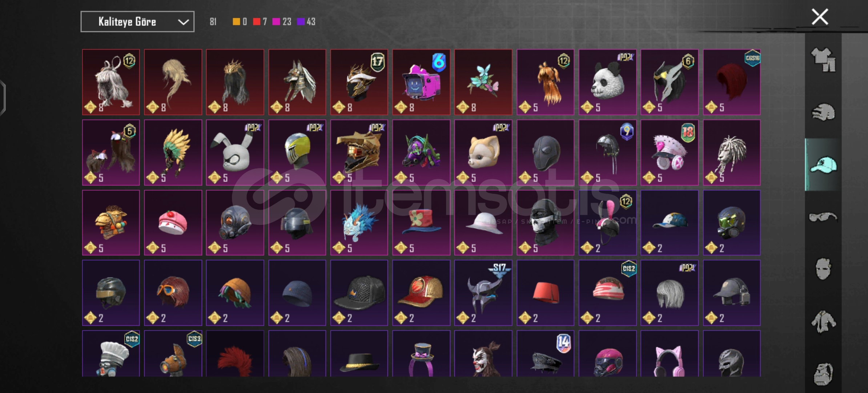Open the outfits category in sidebar
The width and height of the screenshot is (868, 393).
823,60
